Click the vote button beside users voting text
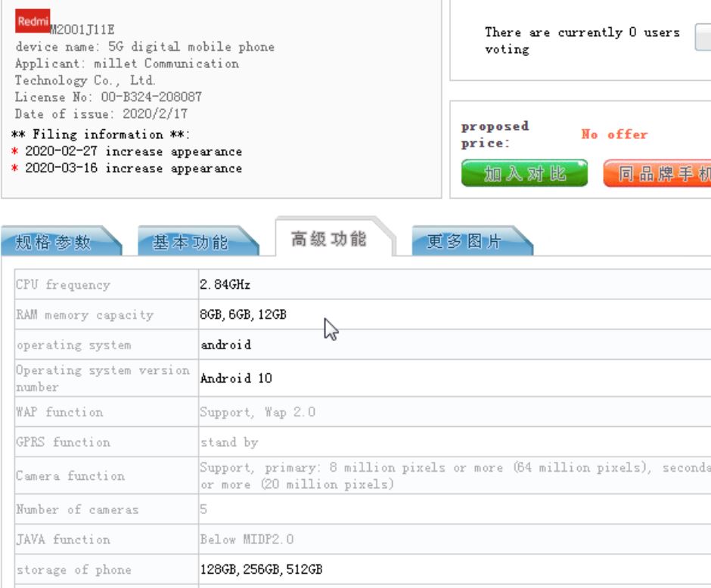The height and width of the screenshot is (588, 711). (x=703, y=38)
